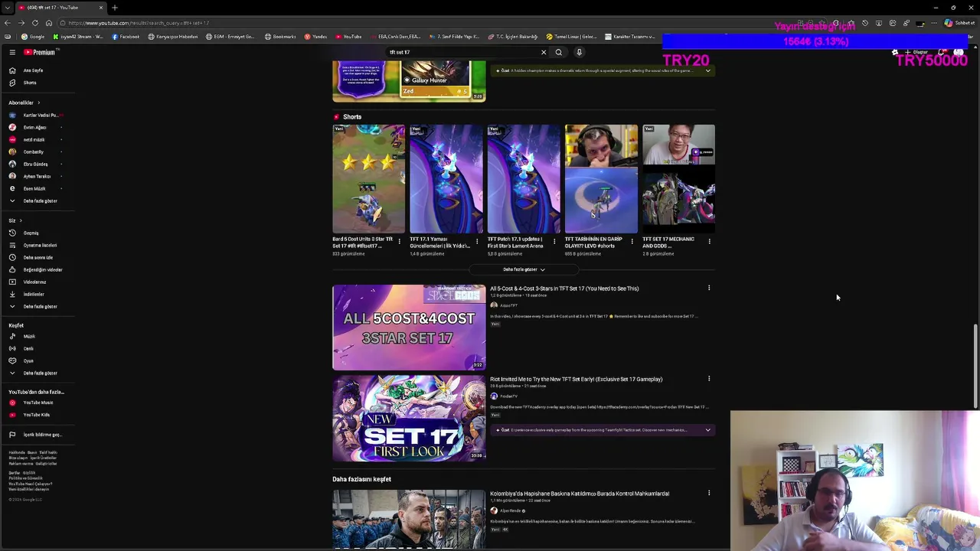Open Videolarınız in the sidebar
980x551 pixels.
coord(35,282)
